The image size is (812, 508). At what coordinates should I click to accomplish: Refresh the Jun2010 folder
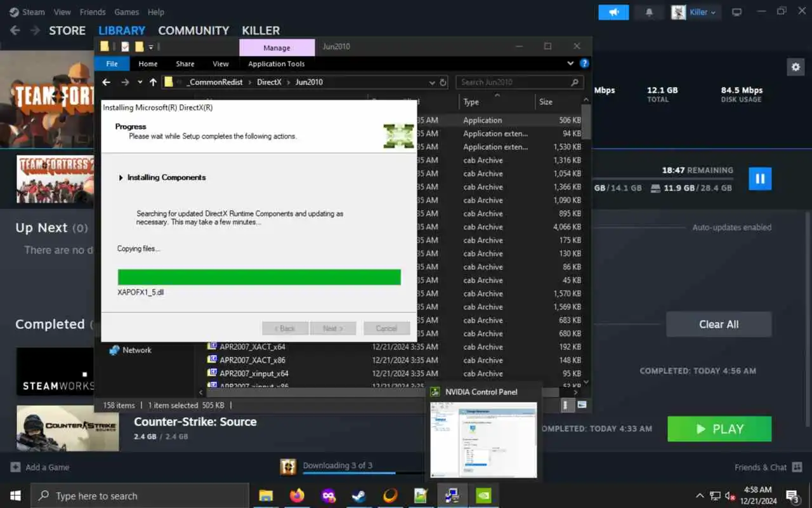[443, 82]
